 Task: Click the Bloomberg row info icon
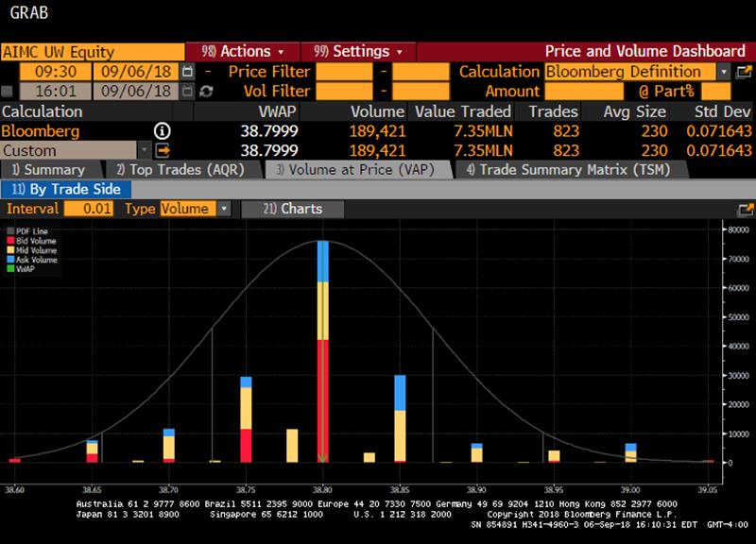[163, 131]
